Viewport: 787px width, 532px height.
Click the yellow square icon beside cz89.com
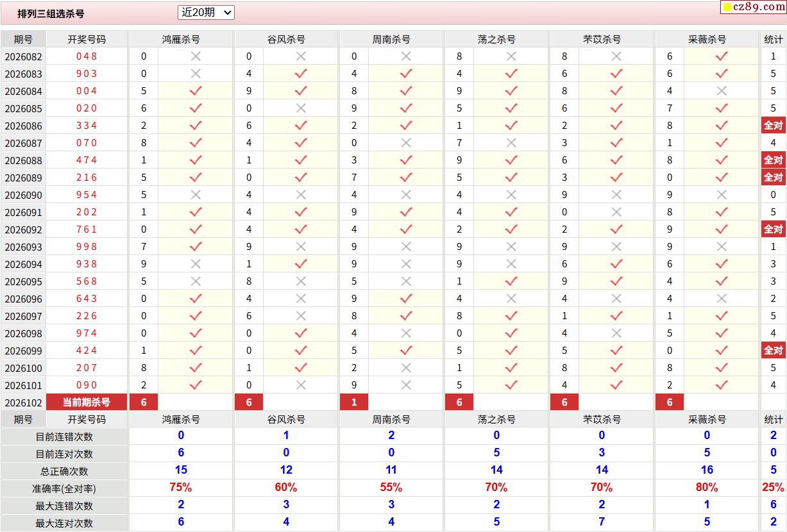point(727,8)
